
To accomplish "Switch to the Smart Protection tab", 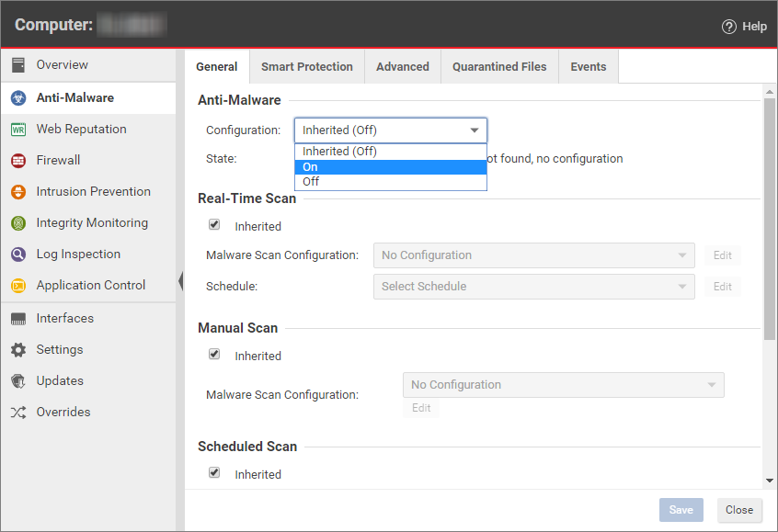I will 306,66.
